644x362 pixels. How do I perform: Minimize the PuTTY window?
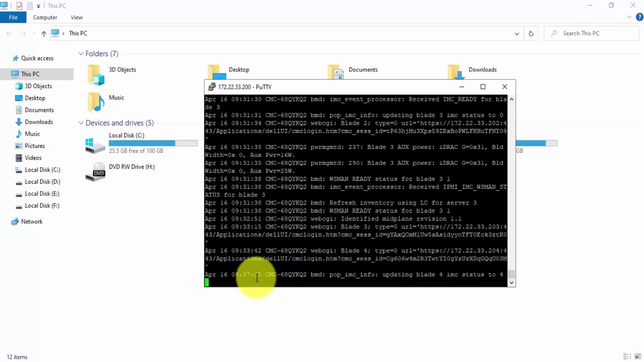pyautogui.click(x=461, y=87)
